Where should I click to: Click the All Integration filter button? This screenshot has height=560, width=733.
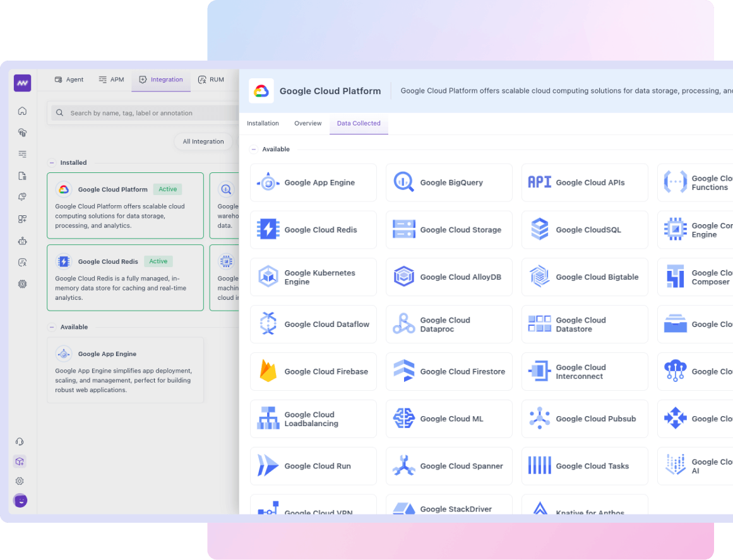pyautogui.click(x=203, y=141)
